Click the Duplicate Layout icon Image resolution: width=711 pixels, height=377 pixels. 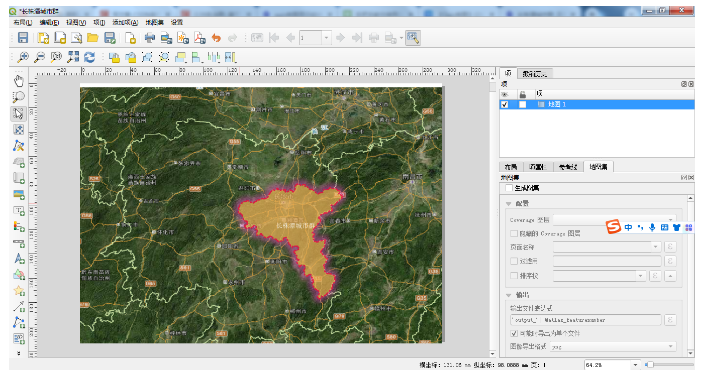60,38
